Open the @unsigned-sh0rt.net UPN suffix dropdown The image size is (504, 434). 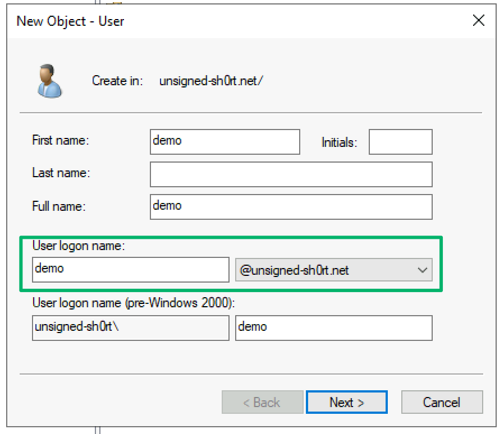coord(334,270)
